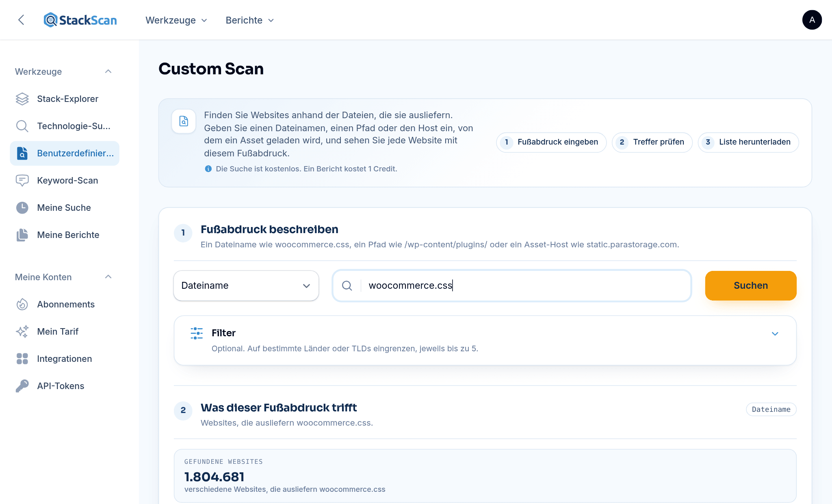Click the search field magnifier icon
This screenshot has width=832, height=504.
click(x=347, y=286)
